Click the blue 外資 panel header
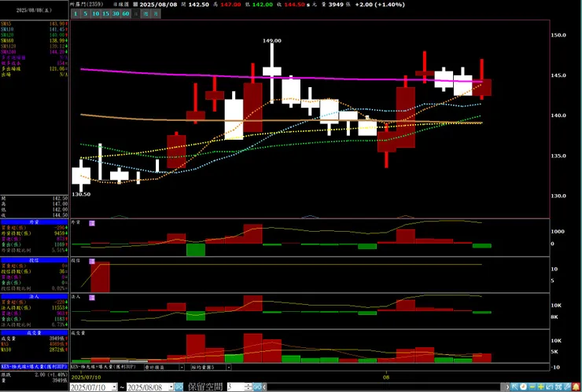 34,222
